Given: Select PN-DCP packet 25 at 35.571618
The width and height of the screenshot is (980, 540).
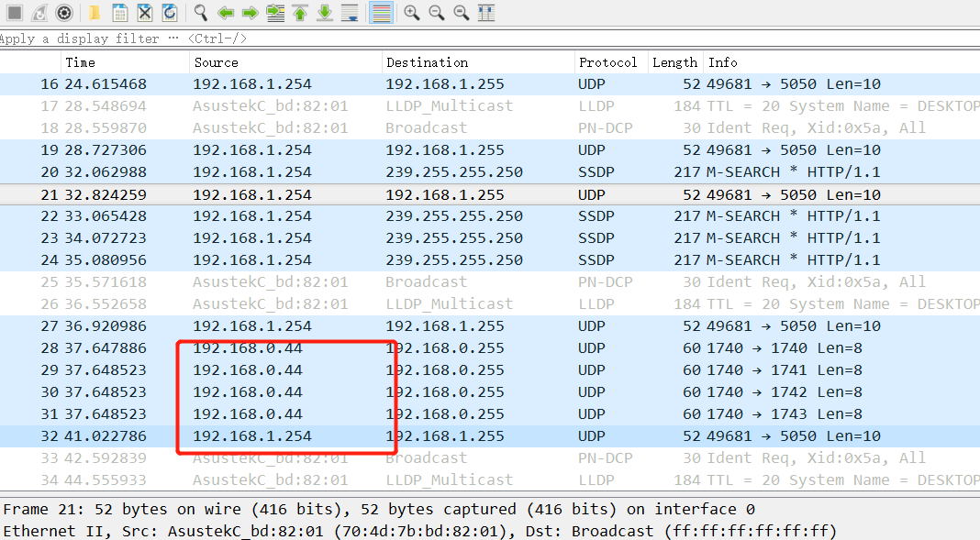Looking at the screenshot, I should (490, 282).
